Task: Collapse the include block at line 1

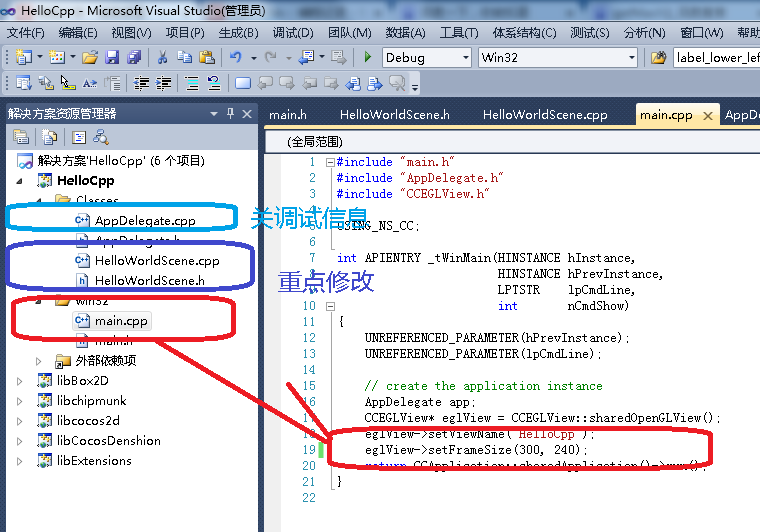Action: point(330,162)
